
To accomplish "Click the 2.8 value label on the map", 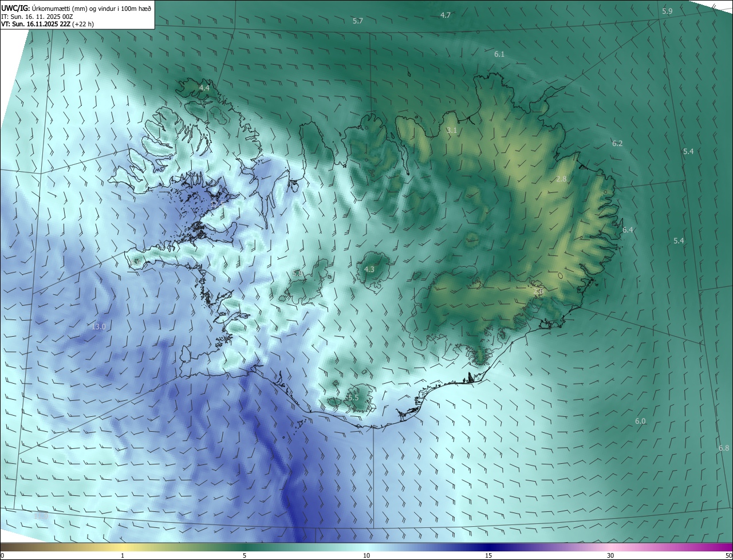I will pyautogui.click(x=561, y=179).
